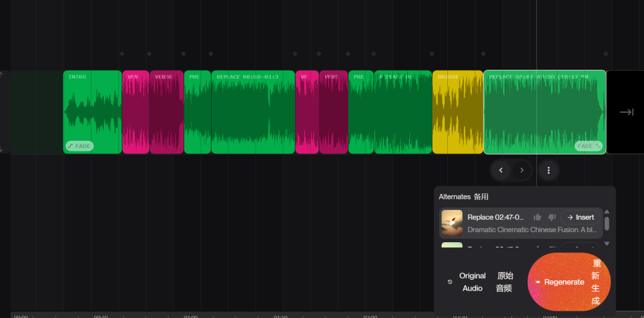Toggle the FADE badge on INTRO clip
This screenshot has height=318, width=644.
pos(79,146)
